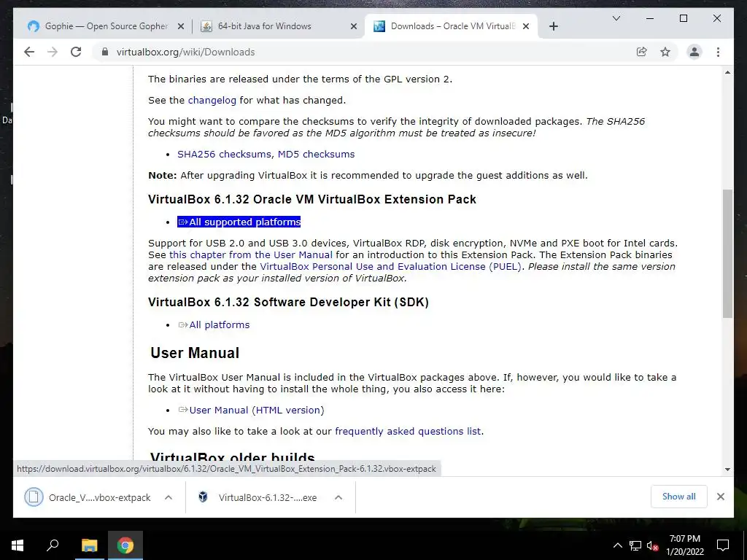This screenshot has width=747, height=560.
Task: Open the MD5 checksums link
Action: point(317,155)
